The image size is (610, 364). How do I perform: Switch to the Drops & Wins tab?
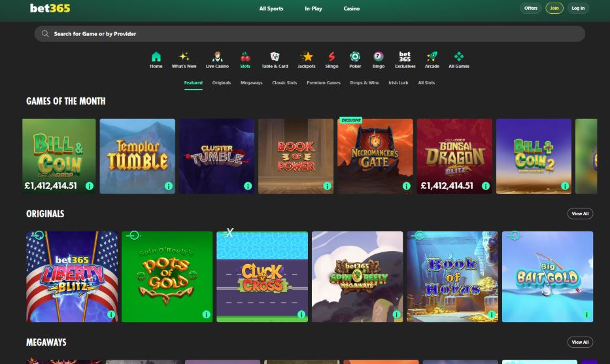(x=364, y=83)
